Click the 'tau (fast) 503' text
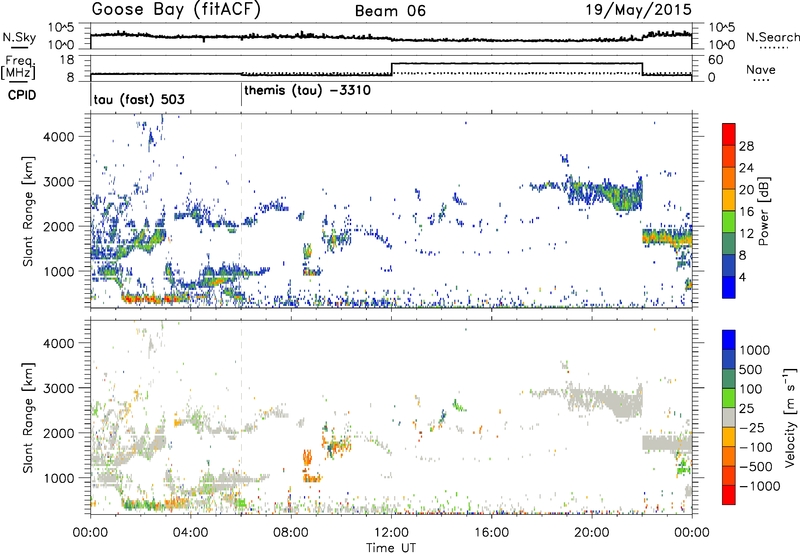Image resolution: width=800 pixels, height=554 pixels. 139,99
